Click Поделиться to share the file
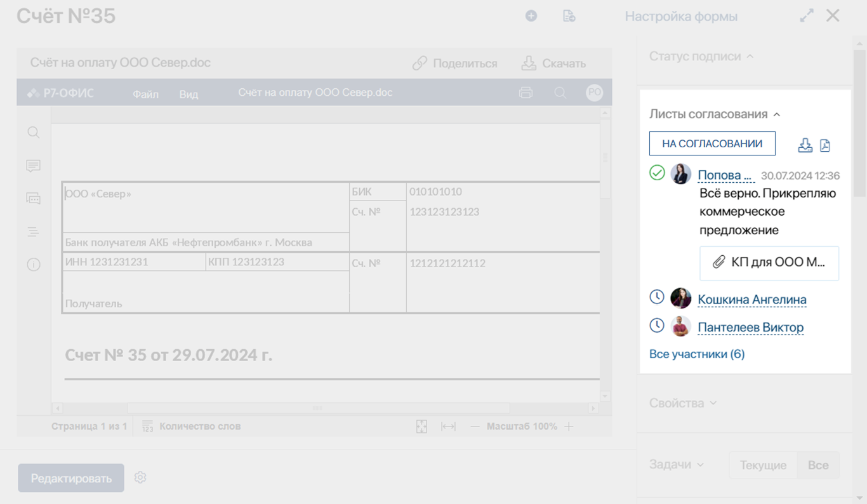 pyautogui.click(x=455, y=63)
